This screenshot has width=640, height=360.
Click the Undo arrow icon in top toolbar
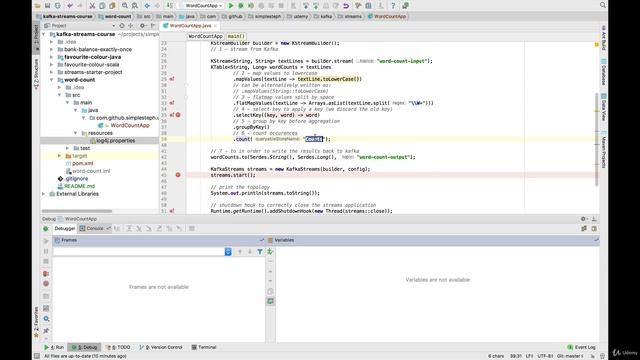70,6
